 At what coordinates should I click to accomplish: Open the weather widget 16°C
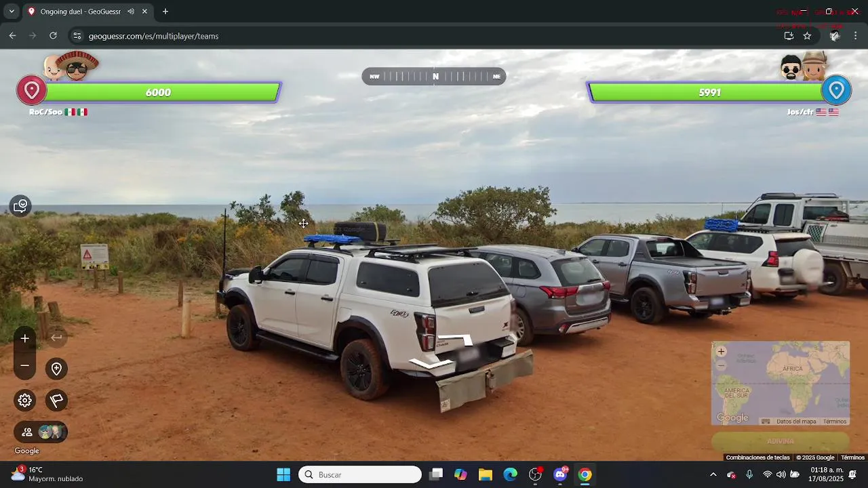click(47, 474)
